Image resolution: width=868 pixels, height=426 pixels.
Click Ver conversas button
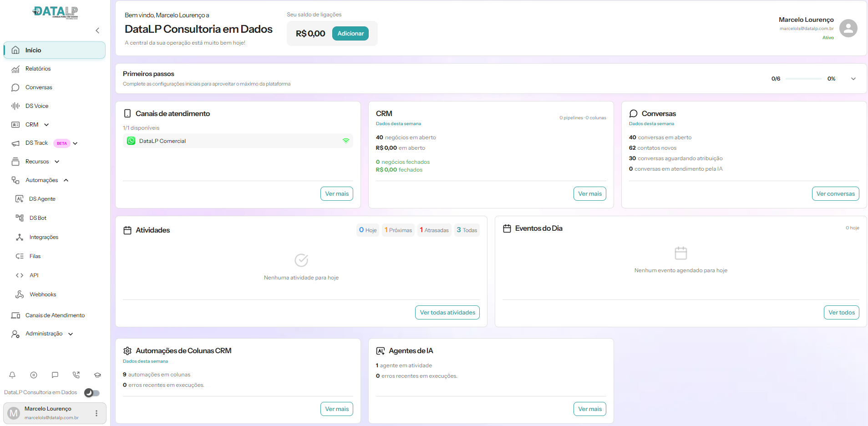click(x=836, y=194)
